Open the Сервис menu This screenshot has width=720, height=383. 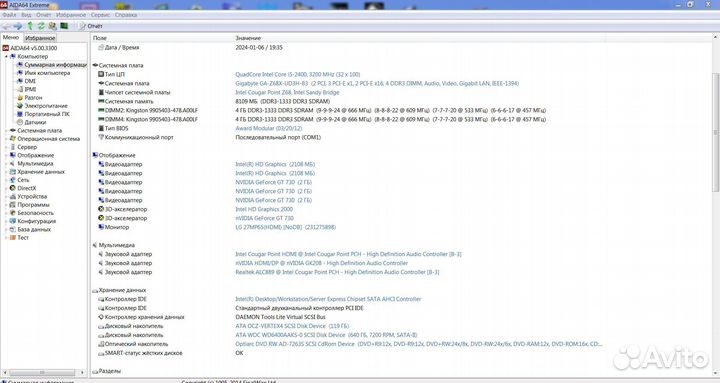100,15
